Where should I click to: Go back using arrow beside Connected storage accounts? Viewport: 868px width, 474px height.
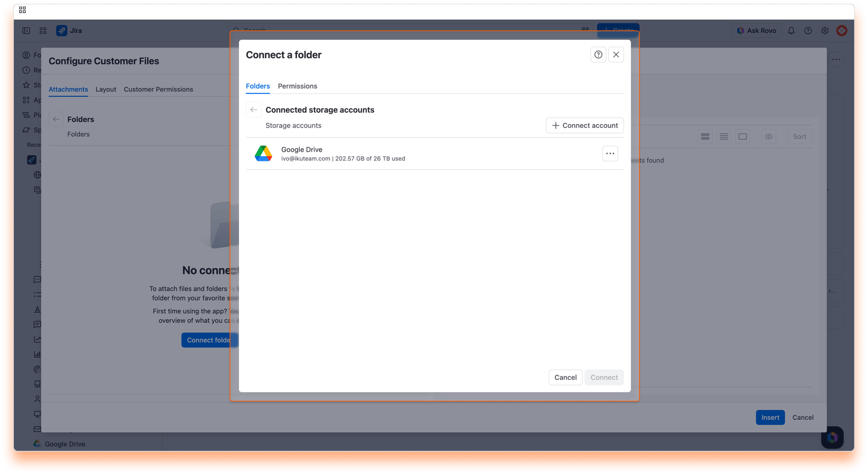tap(253, 110)
